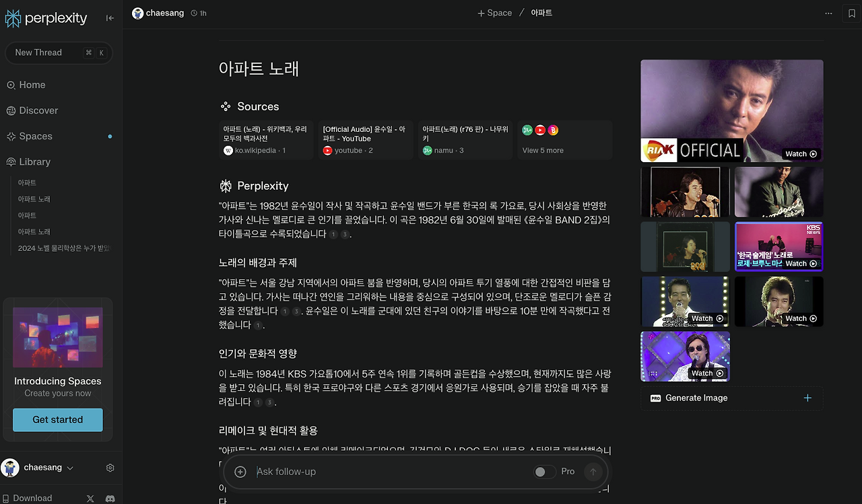Open chaesang's profile in the thread header
The width and height of the screenshot is (862, 504).
point(158,13)
